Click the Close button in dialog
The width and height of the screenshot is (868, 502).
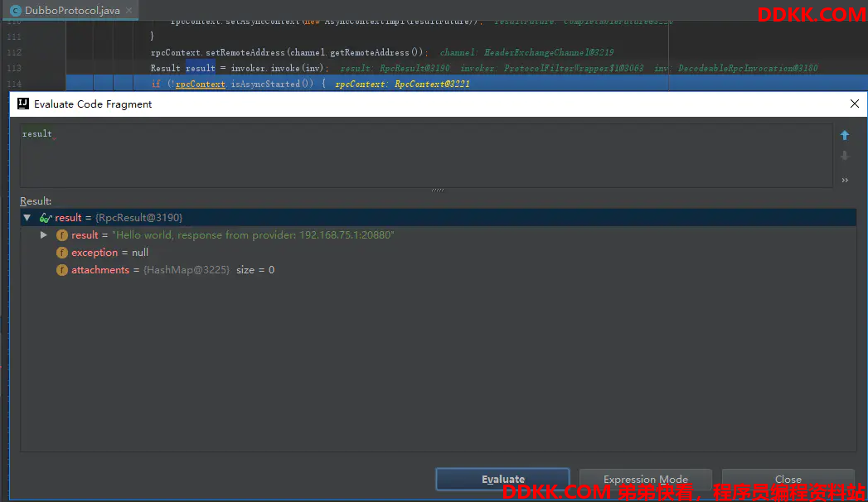pyautogui.click(x=788, y=479)
